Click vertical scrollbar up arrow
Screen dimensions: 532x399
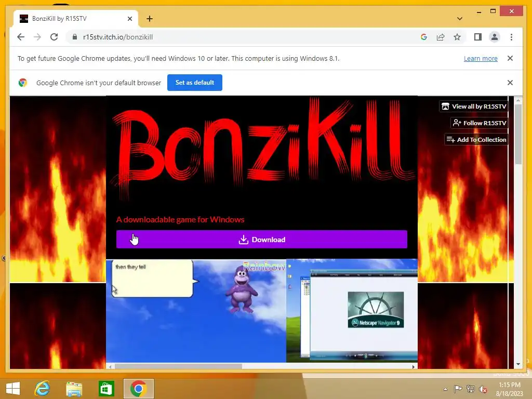click(518, 100)
